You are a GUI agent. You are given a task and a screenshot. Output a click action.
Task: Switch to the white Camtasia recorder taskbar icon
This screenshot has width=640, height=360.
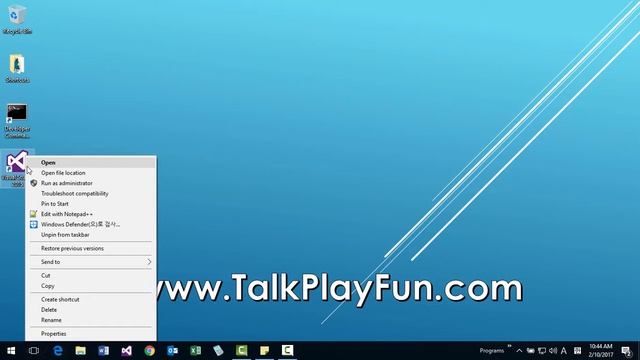point(287,351)
